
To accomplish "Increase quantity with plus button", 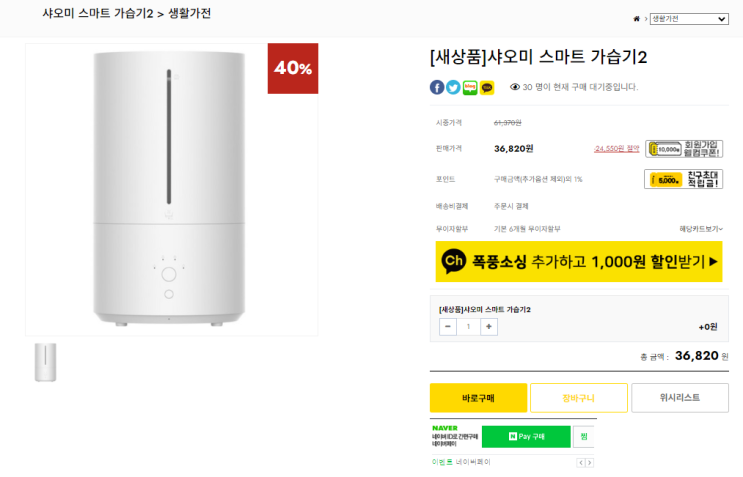I will [489, 326].
